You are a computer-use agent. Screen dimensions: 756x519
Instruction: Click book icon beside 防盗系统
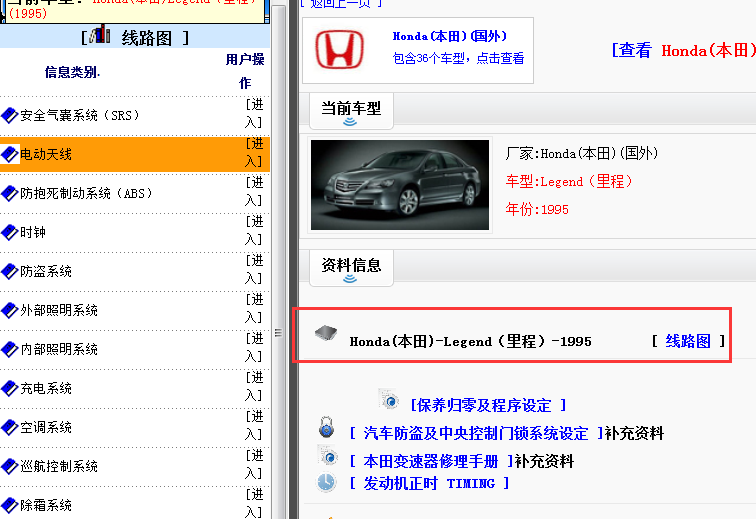(x=10, y=272)
